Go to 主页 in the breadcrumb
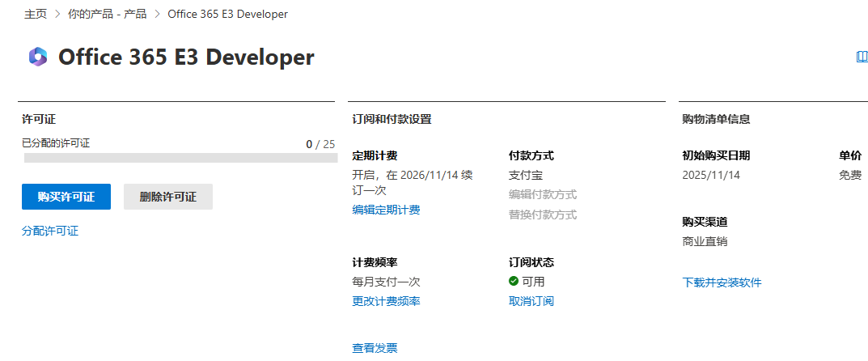 click(35, 14)
